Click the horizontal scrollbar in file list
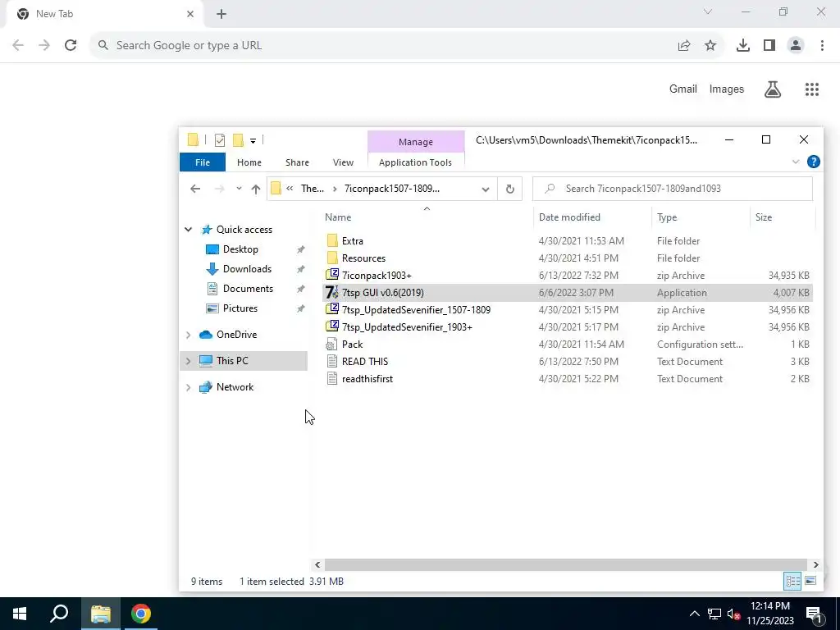 click(x=566, y=564)
